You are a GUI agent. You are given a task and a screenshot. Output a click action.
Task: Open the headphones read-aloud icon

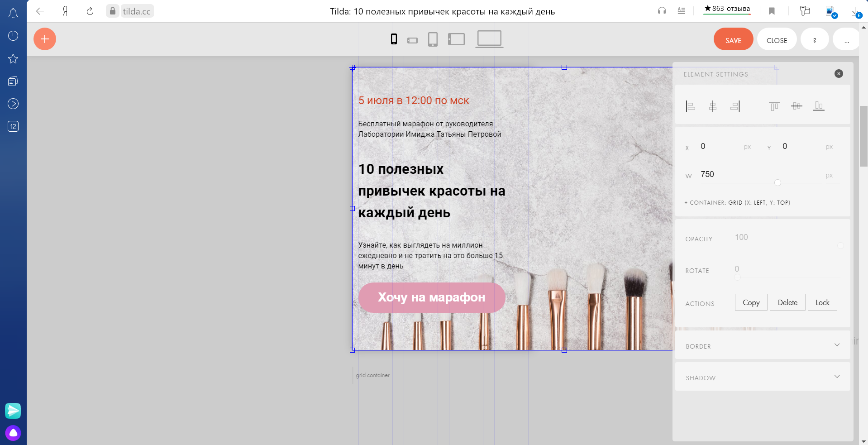pos(662,11)
